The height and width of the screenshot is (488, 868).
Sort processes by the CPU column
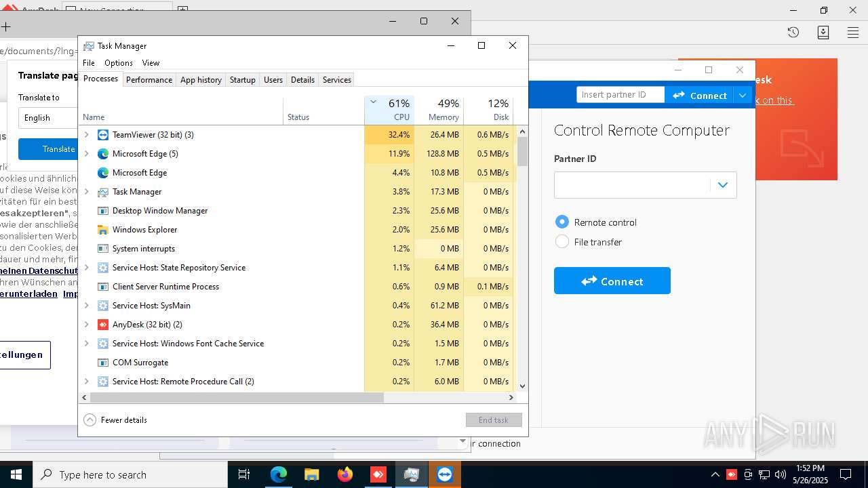click(x=389, y=110)
